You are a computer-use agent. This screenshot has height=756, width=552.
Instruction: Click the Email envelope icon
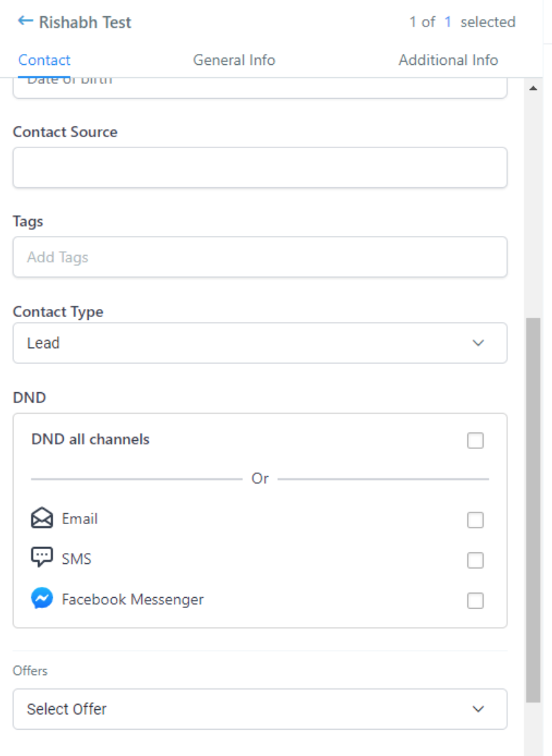click(42, 519)
